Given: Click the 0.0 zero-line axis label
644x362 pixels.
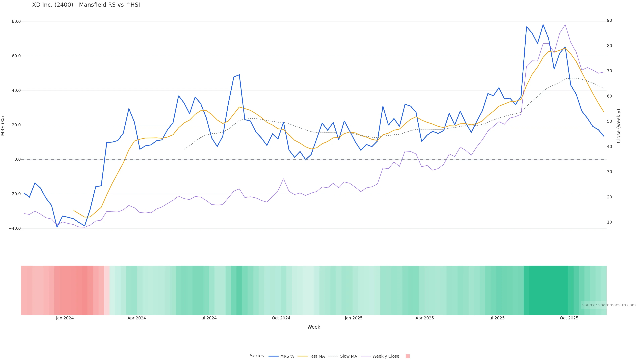Looking at the screenshot, I should (x=17, y=159).
